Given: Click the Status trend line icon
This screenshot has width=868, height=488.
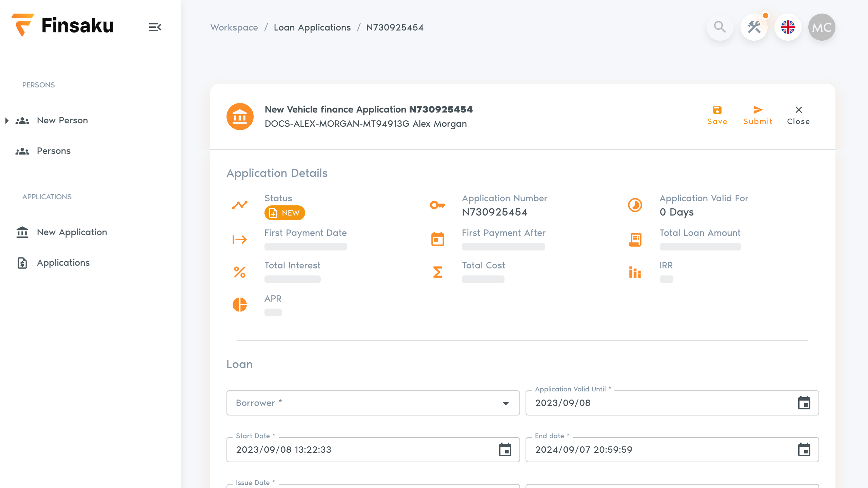Looking at the screenshot, I should pos(240,205).
